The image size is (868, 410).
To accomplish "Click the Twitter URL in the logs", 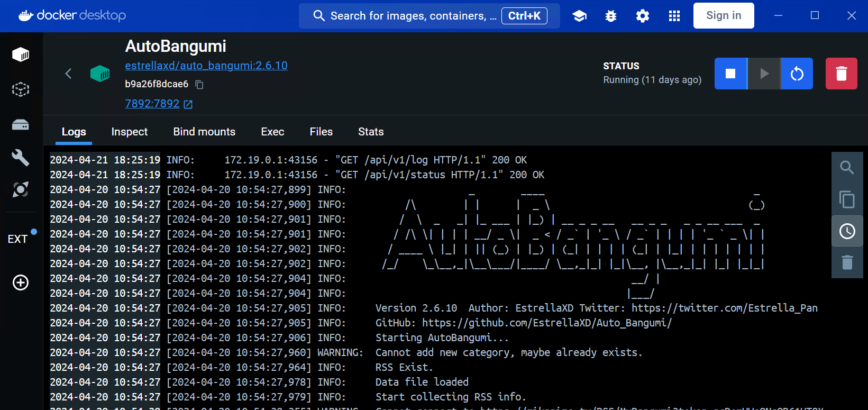I will [x=725, y=308].
